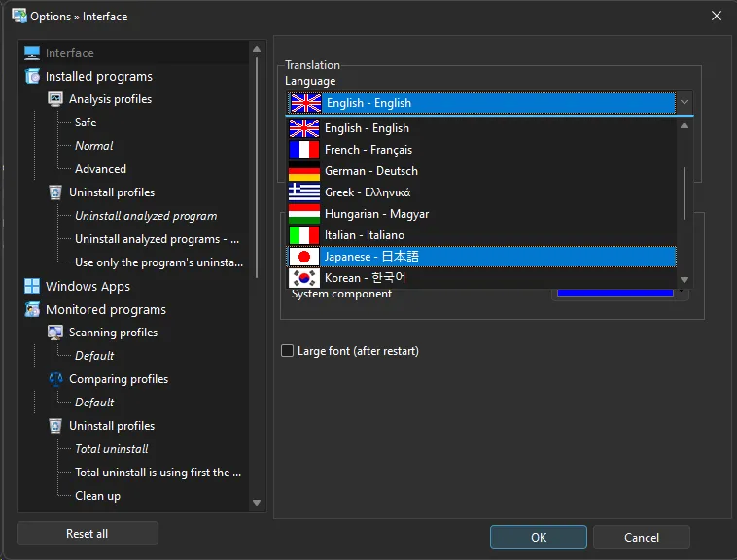Screen dimensions: 737x560
Task: Click the Reset all button
Action: coord(87,534)
